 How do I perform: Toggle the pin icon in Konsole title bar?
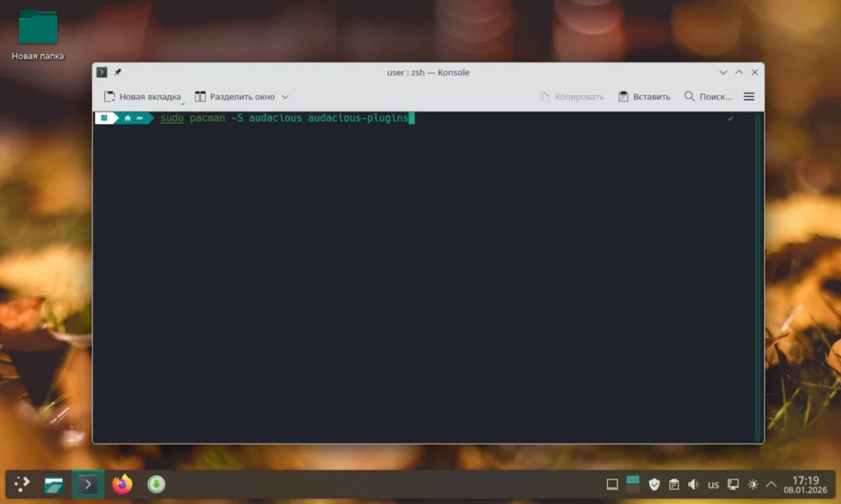click(117, 72)
